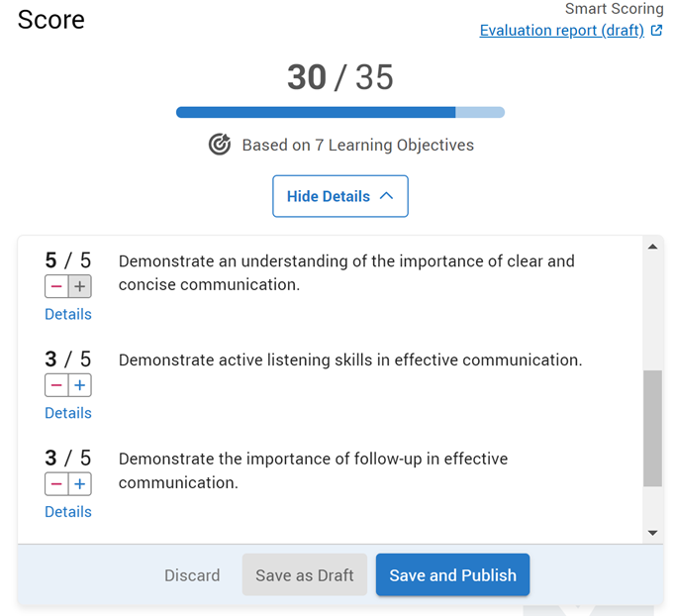Click the scrollbar down arrow in objectives list

(652, 533)
